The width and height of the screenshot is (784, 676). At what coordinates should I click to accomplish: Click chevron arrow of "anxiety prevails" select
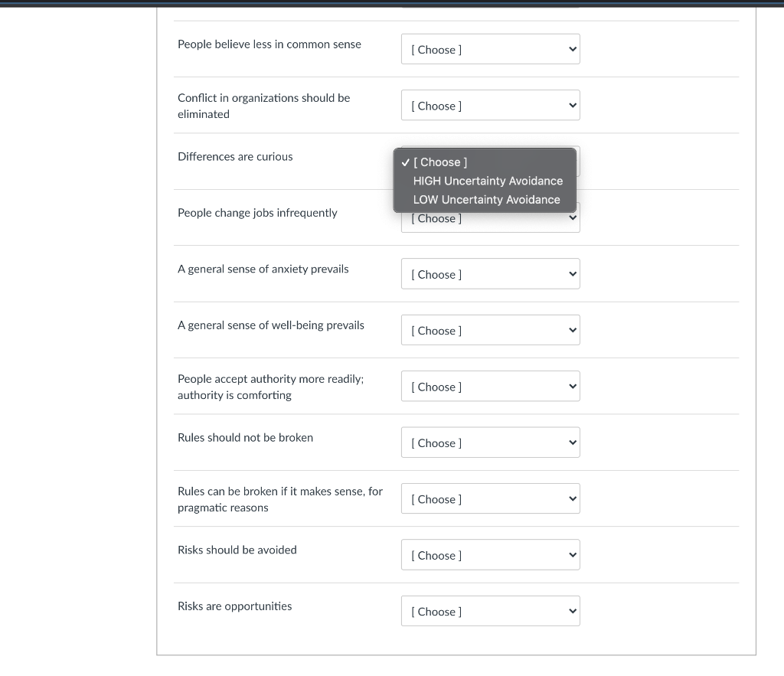[x=572, y=274]
